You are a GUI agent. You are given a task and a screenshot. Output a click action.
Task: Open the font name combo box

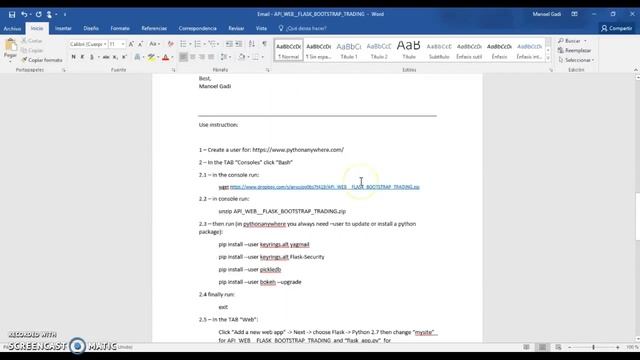click(x=88, y=44)
